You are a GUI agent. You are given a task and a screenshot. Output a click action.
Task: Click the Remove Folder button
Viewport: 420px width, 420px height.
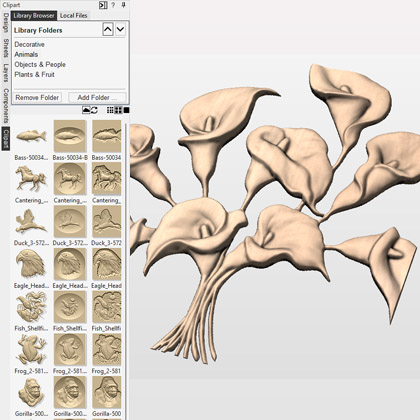[37, 97]
